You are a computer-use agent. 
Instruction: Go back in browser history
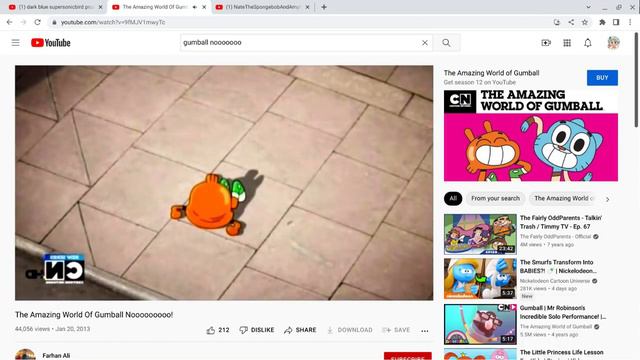point(9,22)
